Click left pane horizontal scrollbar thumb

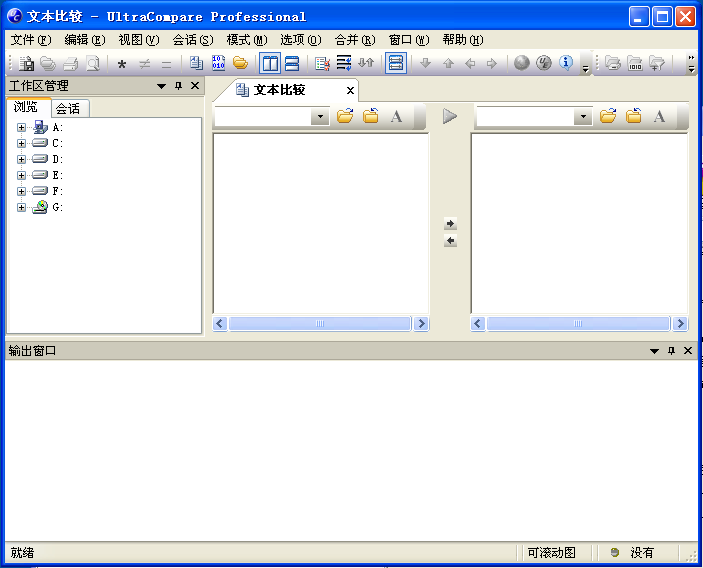tap(320, 324)
